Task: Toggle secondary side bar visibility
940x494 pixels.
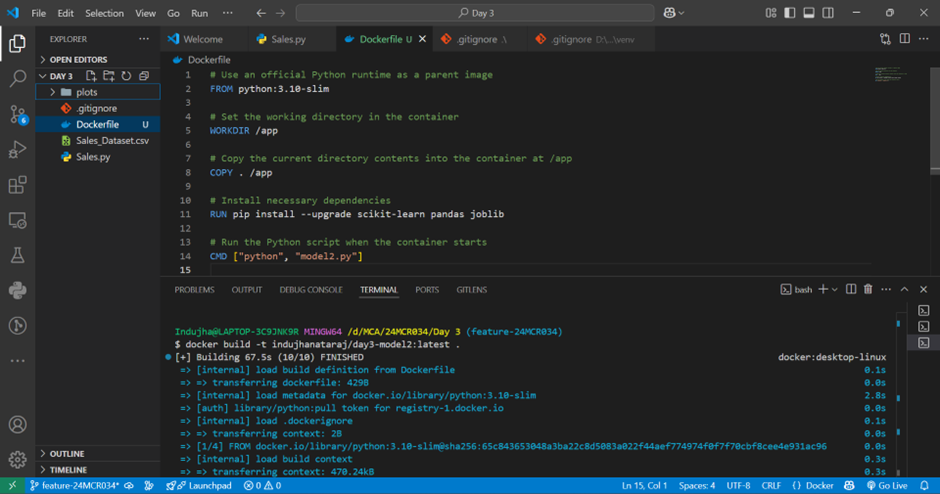Action: (x=828, y=13)
